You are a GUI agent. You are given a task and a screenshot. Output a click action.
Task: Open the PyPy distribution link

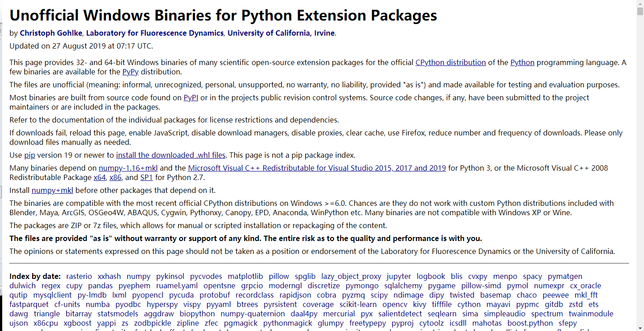pyautogui.click(x=131, y=72)
